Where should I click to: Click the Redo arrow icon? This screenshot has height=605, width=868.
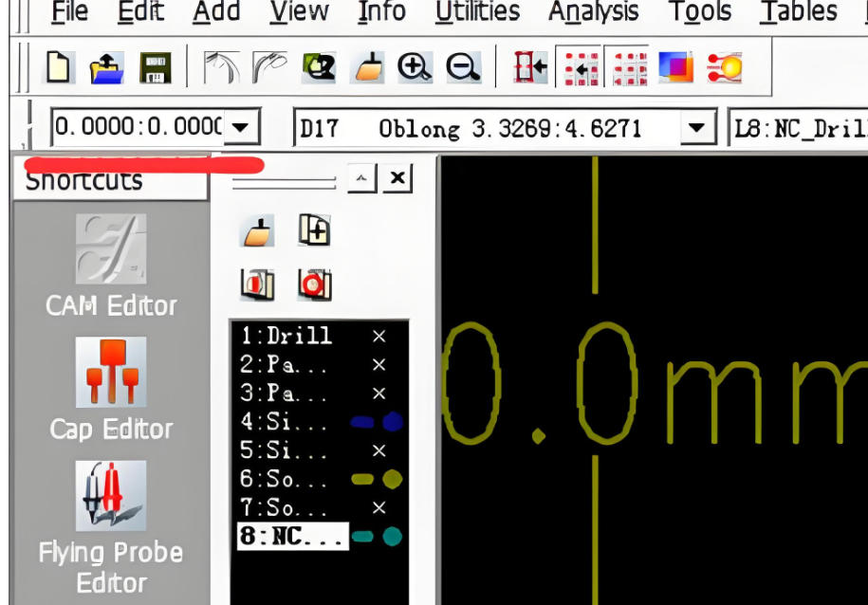pyautogui.click(x=269, y=68)
